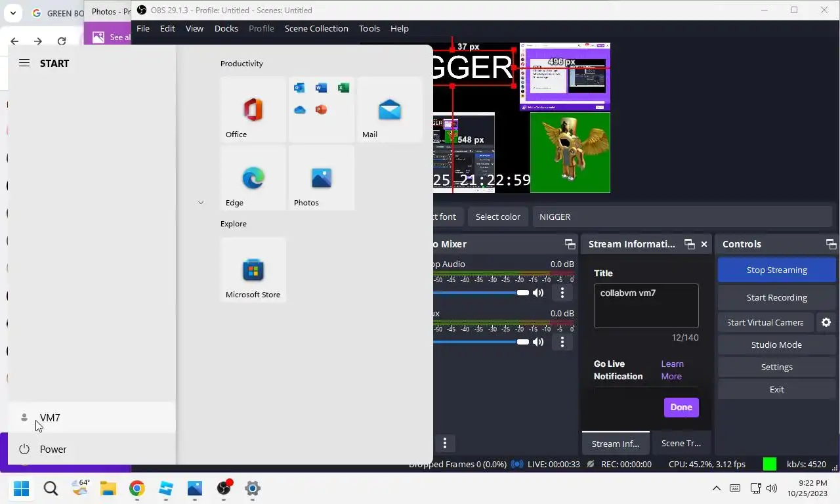
Task: Open the Photos tile in Start menu
Action: point(322,177)
